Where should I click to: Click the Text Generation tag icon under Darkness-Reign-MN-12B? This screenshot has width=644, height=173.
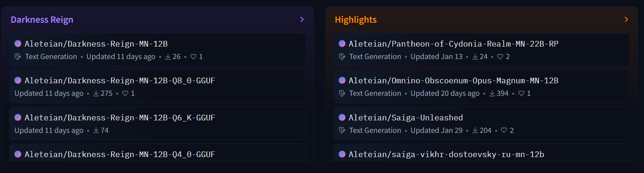pos(18,57)
